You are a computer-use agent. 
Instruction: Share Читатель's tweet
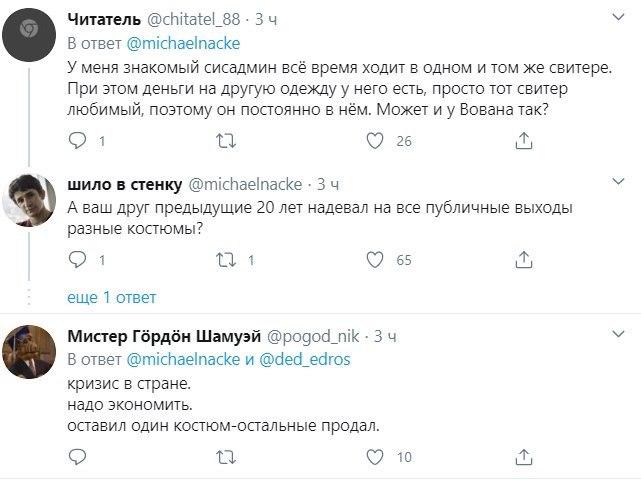pyautogui.click(x=520, y=142)
